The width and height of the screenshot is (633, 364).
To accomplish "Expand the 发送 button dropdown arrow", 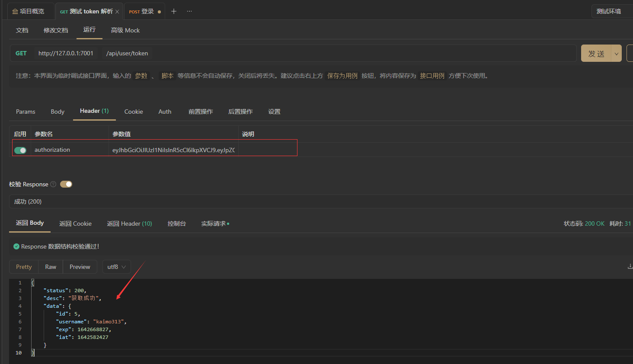I will (x=616, y=53).
